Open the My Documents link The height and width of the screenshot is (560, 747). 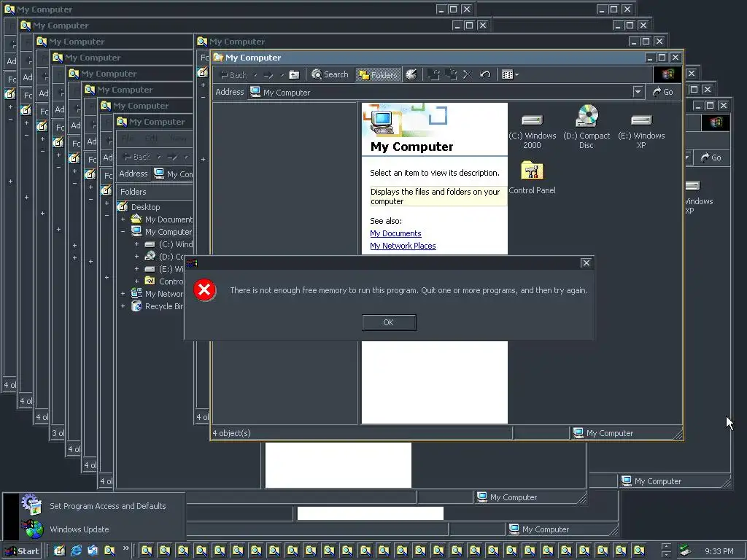[x=395, y=233]
